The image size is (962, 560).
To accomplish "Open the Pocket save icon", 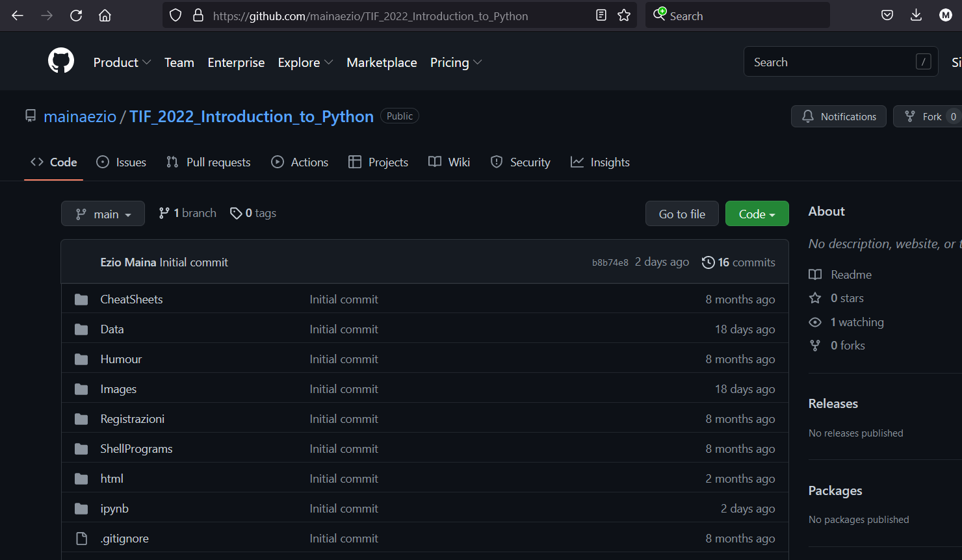I will pos(887,16).
